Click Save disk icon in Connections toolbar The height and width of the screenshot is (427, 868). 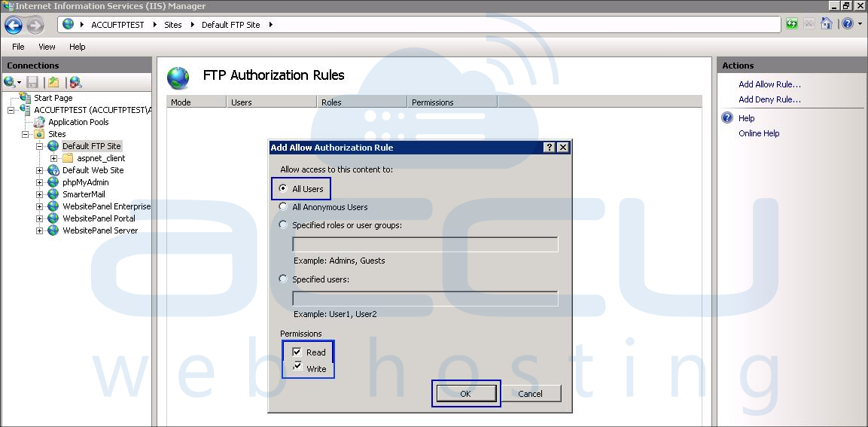coord(32,83)
